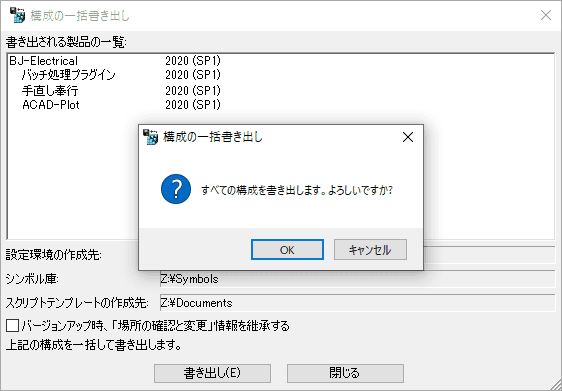
Task: Click the 閉じる button
Action: point(345,373)
